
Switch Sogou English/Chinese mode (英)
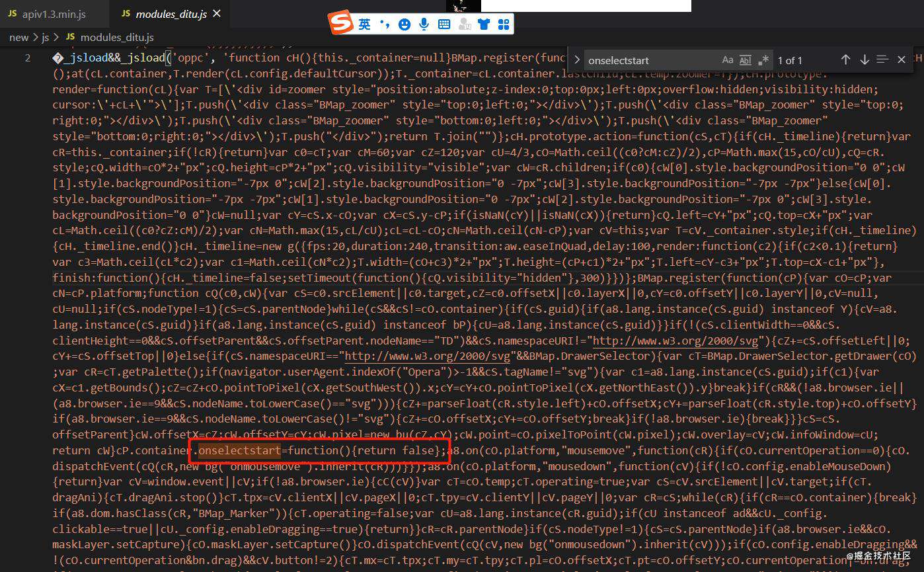pyautogui.click(x=365, y=24)
